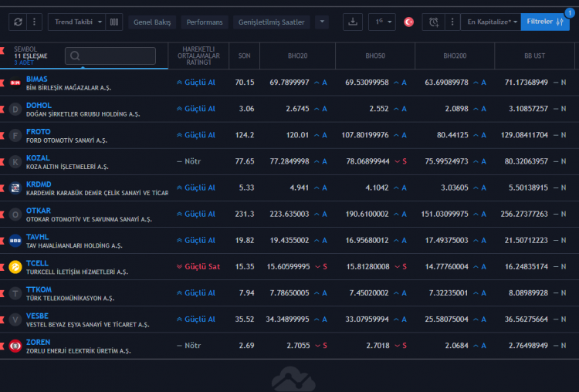Click the FROTO letter F logo
The image size is (579, 392).
coord(15,136)
